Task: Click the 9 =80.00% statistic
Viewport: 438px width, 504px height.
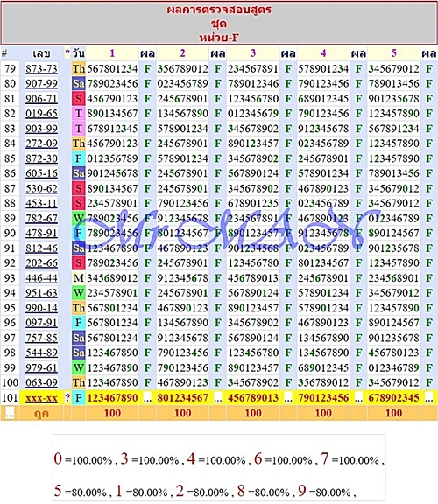Action: [x=324, y=491]
